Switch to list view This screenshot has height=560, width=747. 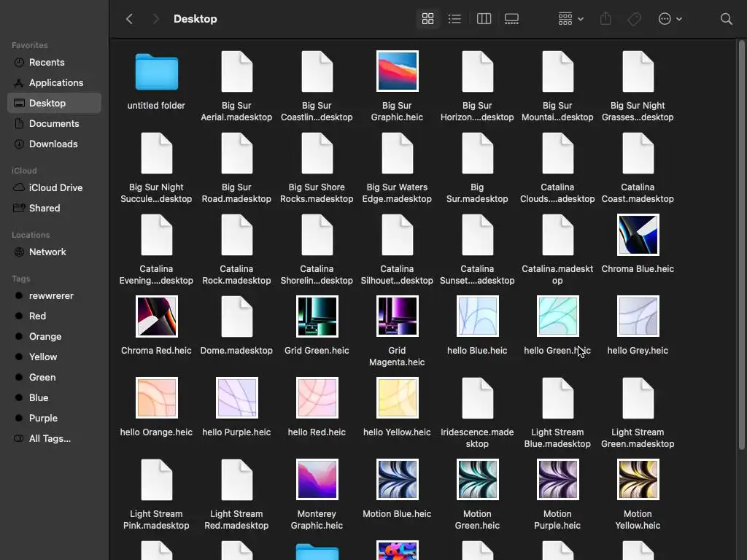point(454,19)
